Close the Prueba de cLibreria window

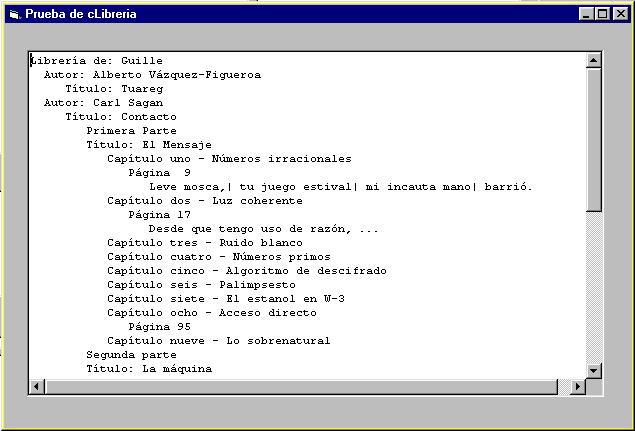click(620, 14)
